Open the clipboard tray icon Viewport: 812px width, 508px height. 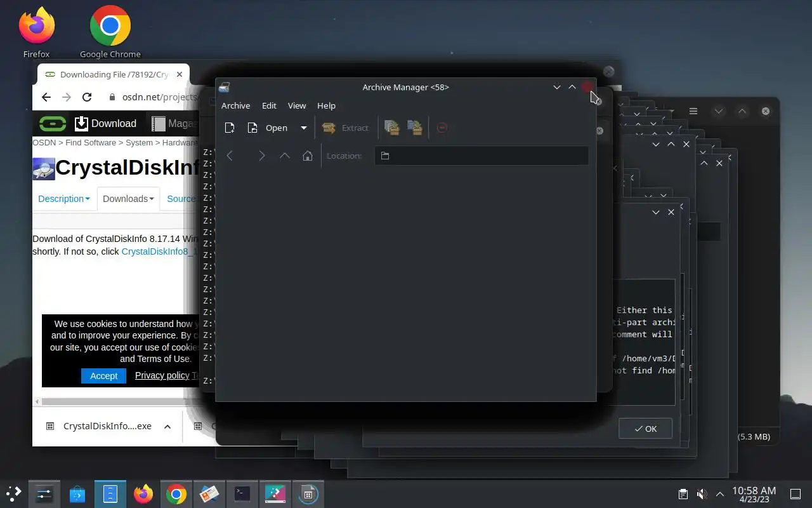[683, 494]
